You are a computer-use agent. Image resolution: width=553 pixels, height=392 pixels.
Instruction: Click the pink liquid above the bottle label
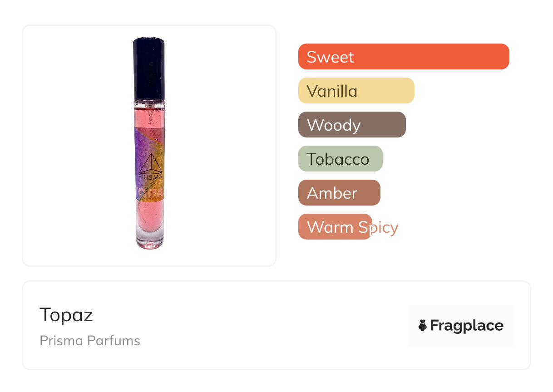149,116
